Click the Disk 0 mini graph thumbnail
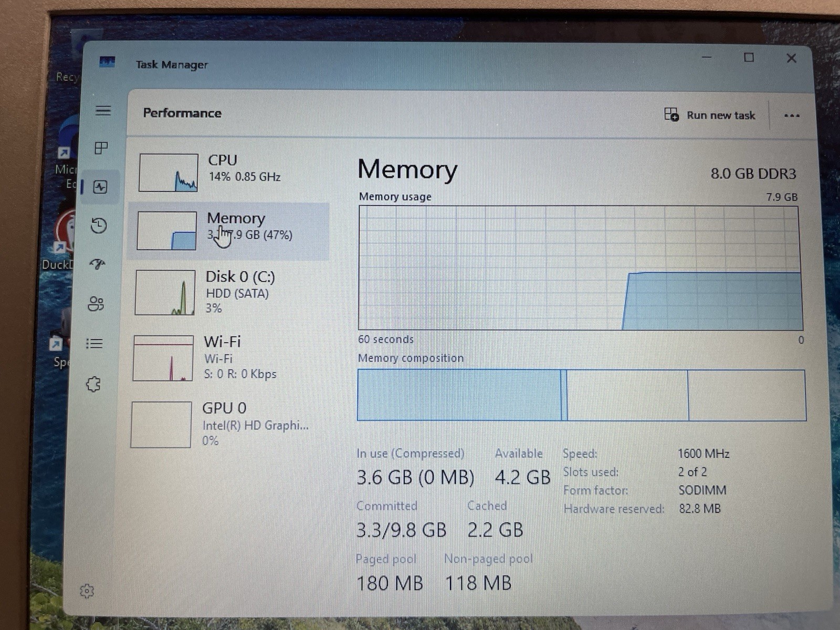This screenshot has height=630, width=840. (165, 292)
